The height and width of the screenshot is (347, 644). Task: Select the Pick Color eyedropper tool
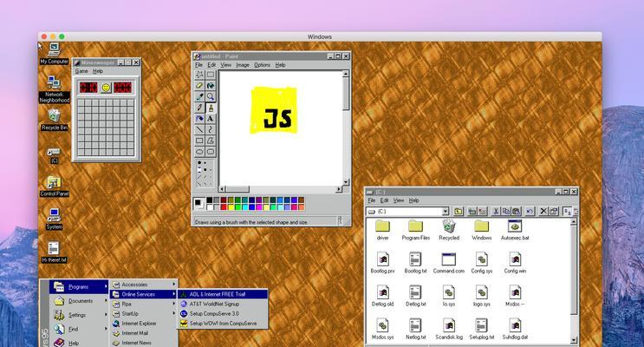coord(199,96)
